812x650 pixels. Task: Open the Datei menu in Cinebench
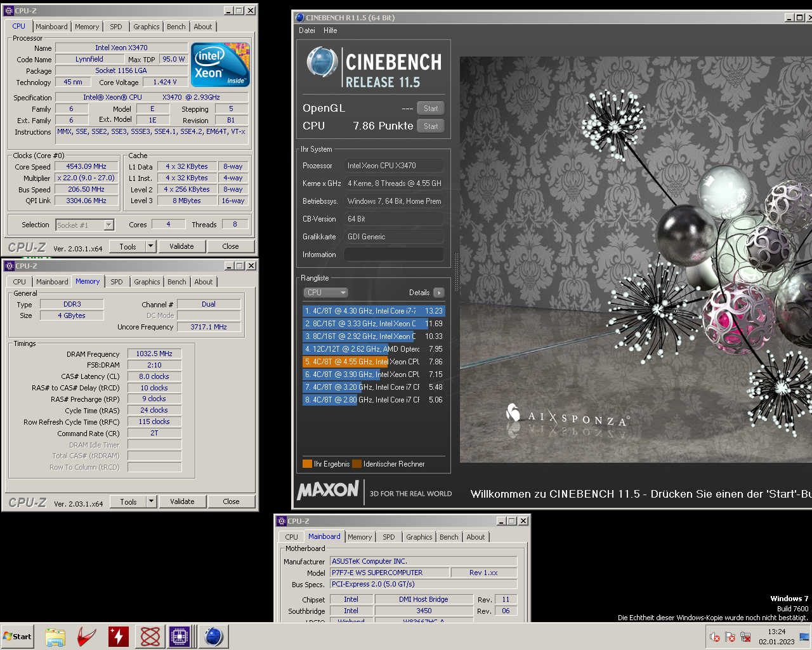point(307,30)
